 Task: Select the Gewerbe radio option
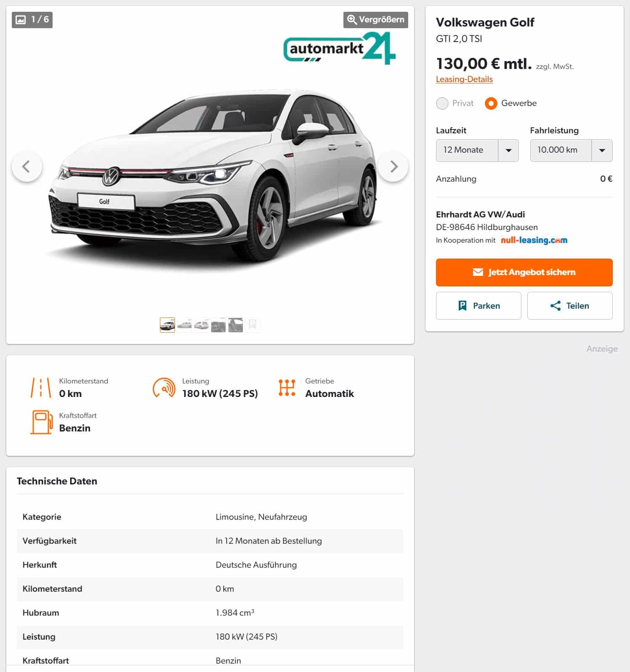[491, 103]
